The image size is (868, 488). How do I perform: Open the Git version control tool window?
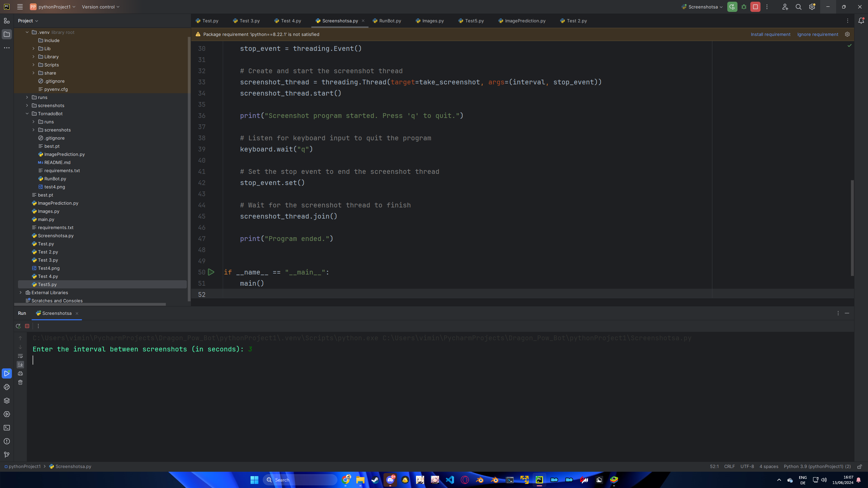tap(7, 455)
